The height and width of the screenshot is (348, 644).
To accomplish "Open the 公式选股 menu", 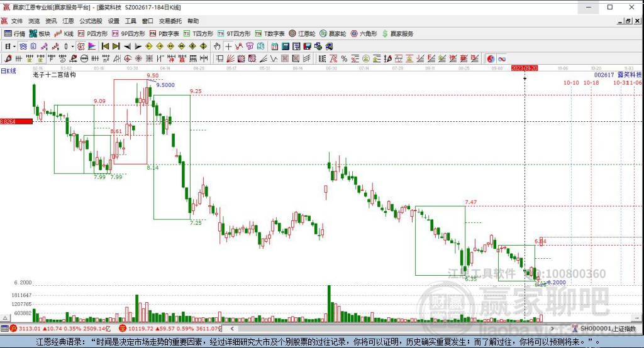I will [x=91, y=21].
